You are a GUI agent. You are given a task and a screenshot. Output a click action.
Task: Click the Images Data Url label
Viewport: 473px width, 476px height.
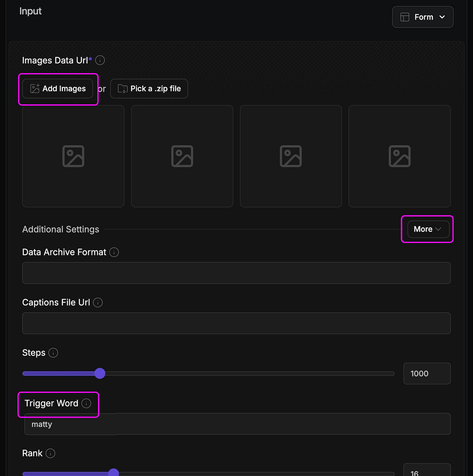57,60
